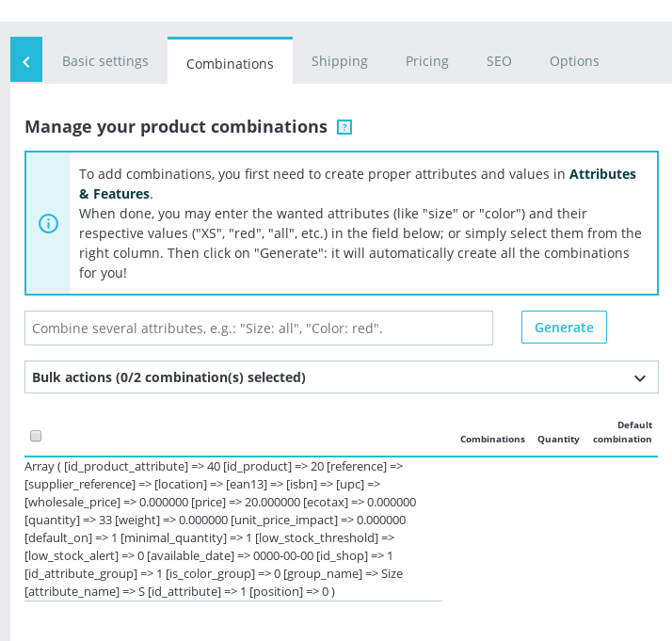
Task: Select the Combinations tab
Action: [230, 63]
